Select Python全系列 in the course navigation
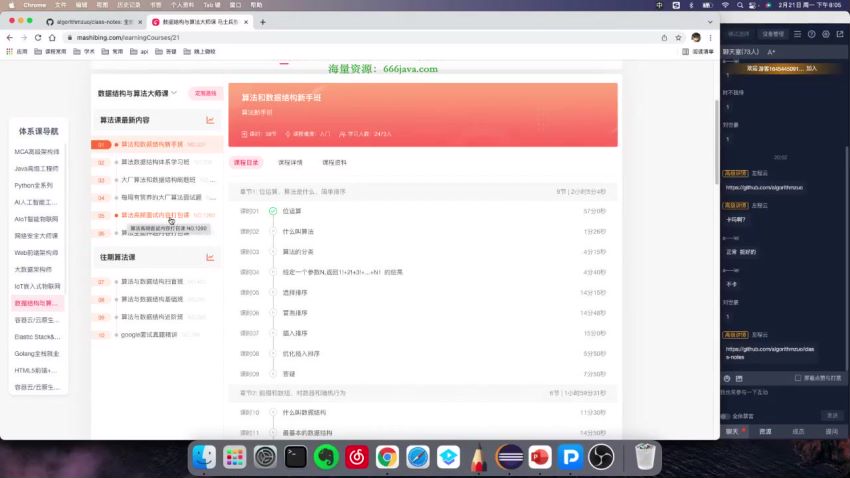 (36, 185)
